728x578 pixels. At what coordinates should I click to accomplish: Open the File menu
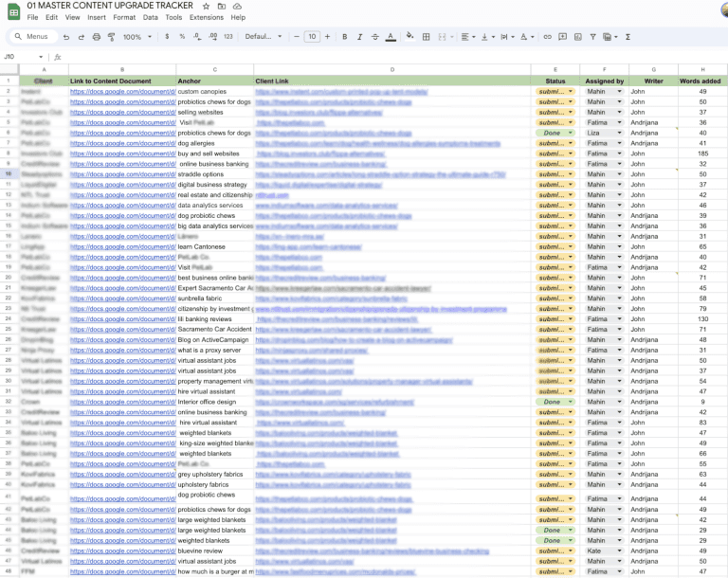pyautogui.click(x=32, y=18)
